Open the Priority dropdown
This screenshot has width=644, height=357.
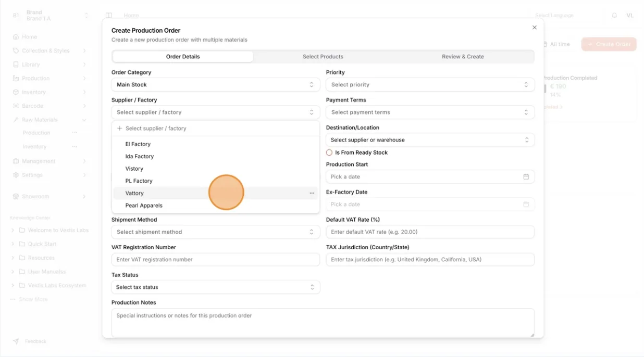coord(430,85)
